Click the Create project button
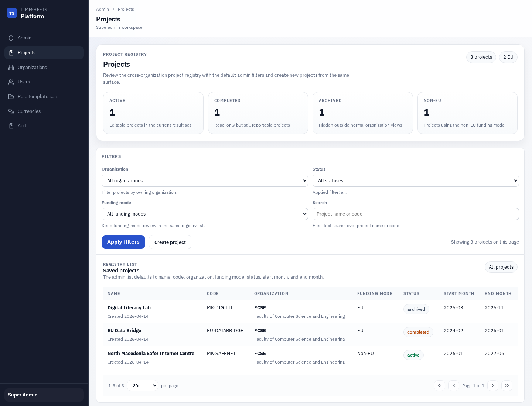This screenshot has width=532, height=406. 170,242
